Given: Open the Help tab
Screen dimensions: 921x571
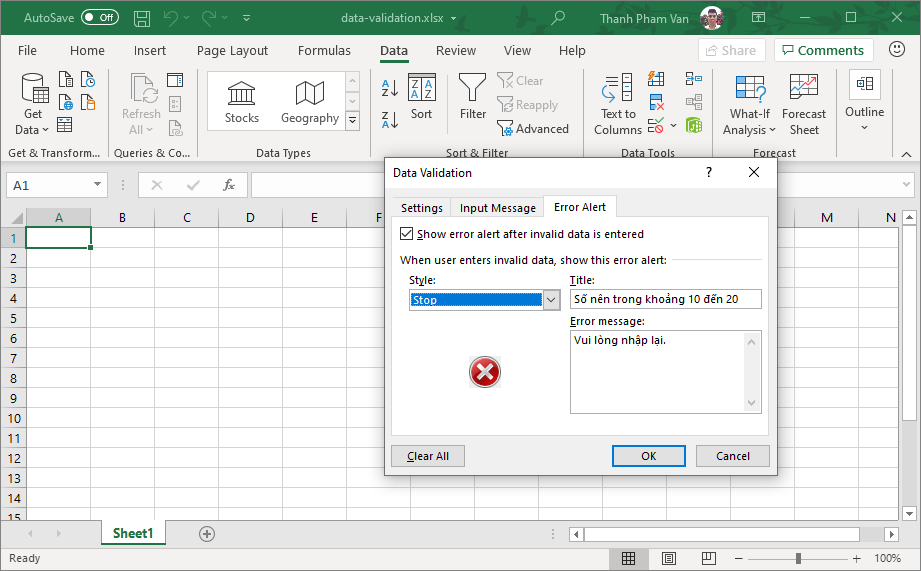Looking at the screenshot, I should pyautogui.click(x=572, y=51).
